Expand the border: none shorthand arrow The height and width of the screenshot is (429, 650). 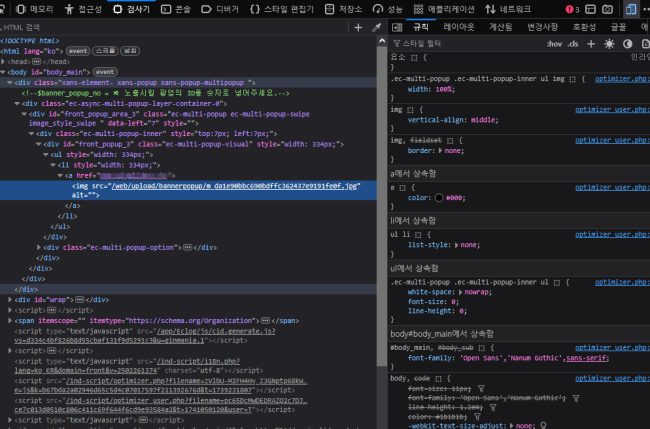pos(440,151)
